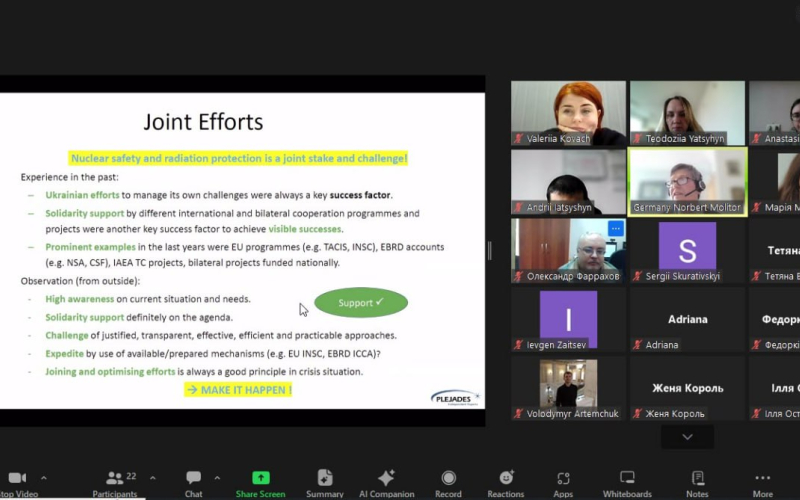Open the Chat panel
The image size is (800, 500).
click(193, 483)
